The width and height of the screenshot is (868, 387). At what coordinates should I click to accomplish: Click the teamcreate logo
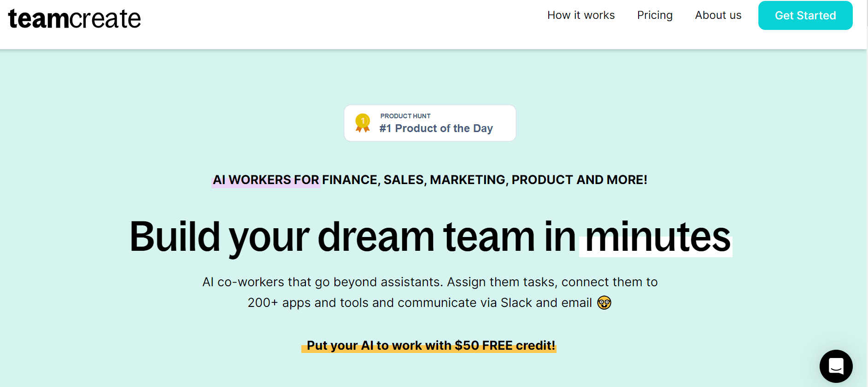(x=74, y=18)
